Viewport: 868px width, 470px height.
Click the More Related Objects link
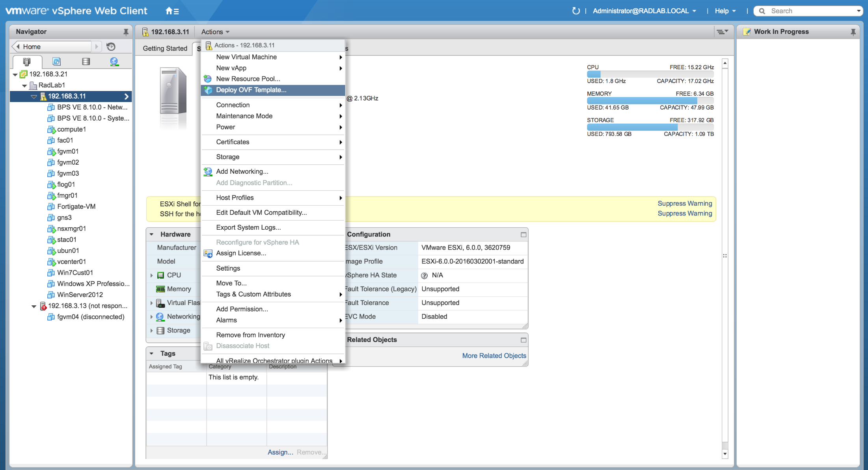(494, 356)
